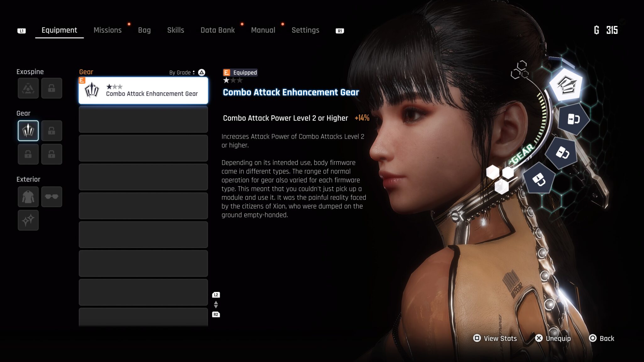Click the glowing gear hexagon on Eve's head
Viewport: 644px width, 362px height.
click(x=566, y=84)
